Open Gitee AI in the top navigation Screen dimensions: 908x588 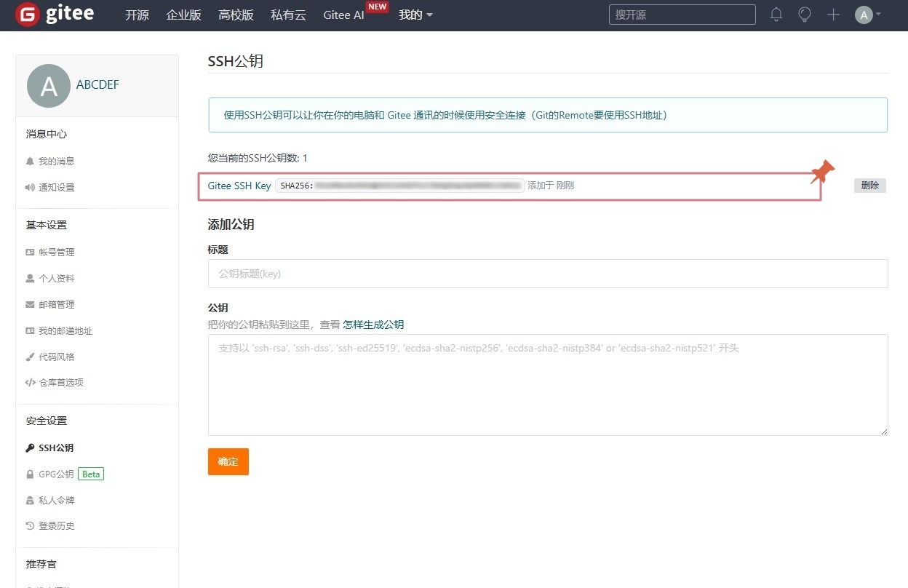[343, 15]
